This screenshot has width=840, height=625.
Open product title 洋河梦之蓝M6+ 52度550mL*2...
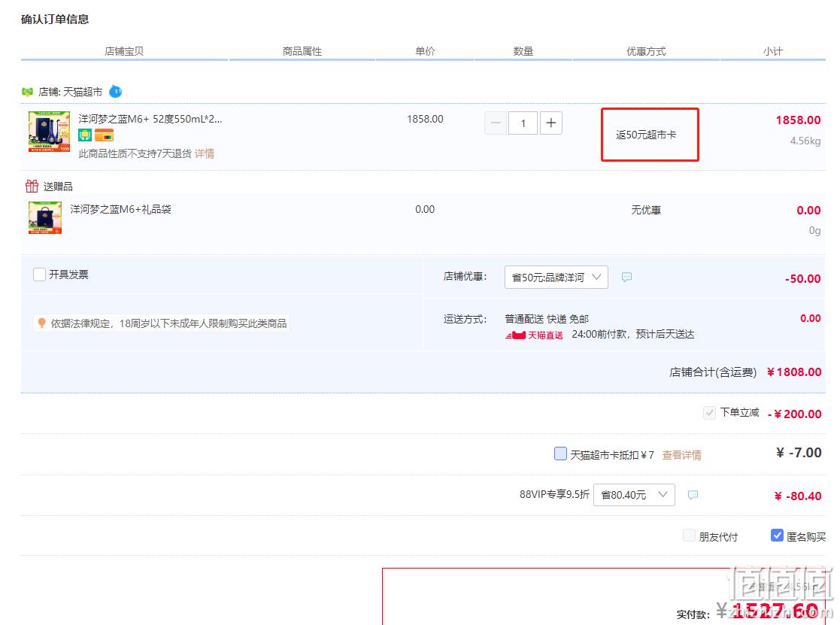coord(150,119)
